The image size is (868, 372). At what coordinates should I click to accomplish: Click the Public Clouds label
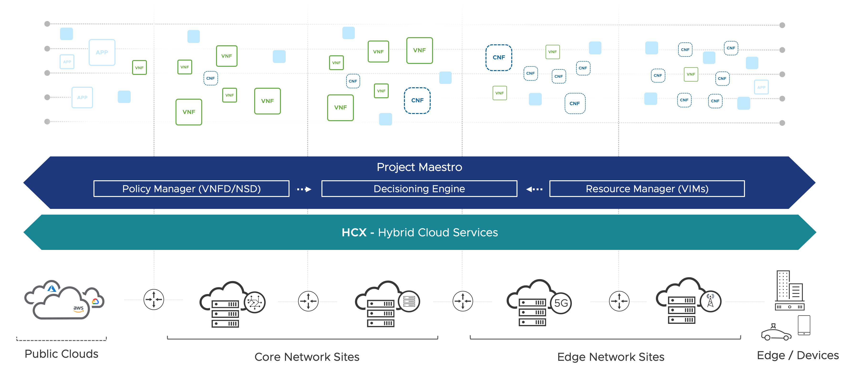point(61,354)
